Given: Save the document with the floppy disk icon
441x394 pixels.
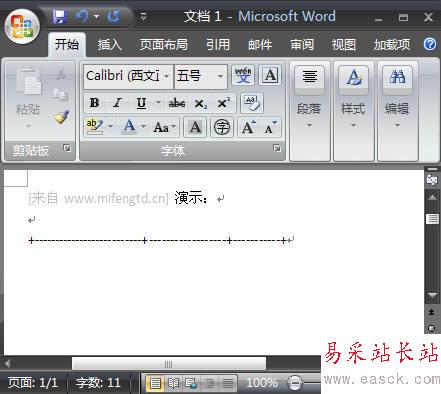Looking at the screenshot, I should (60, 16).
